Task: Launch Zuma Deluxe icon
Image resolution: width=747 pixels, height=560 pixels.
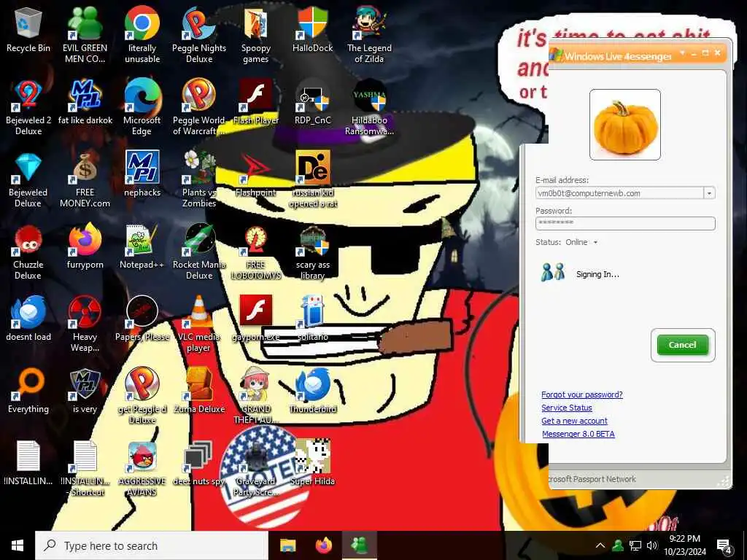Action: (199, 391)
